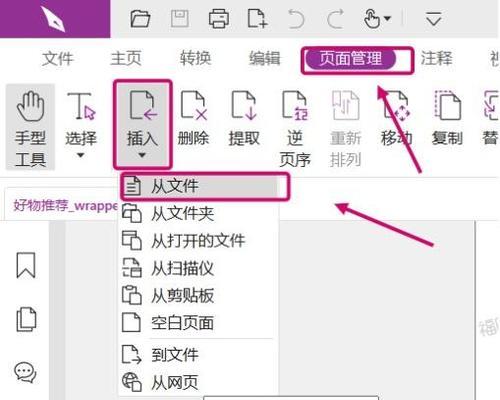The image size is (500, 400).
Task: Open the bookmark panel in sidebar
Action: pos(26,265)
